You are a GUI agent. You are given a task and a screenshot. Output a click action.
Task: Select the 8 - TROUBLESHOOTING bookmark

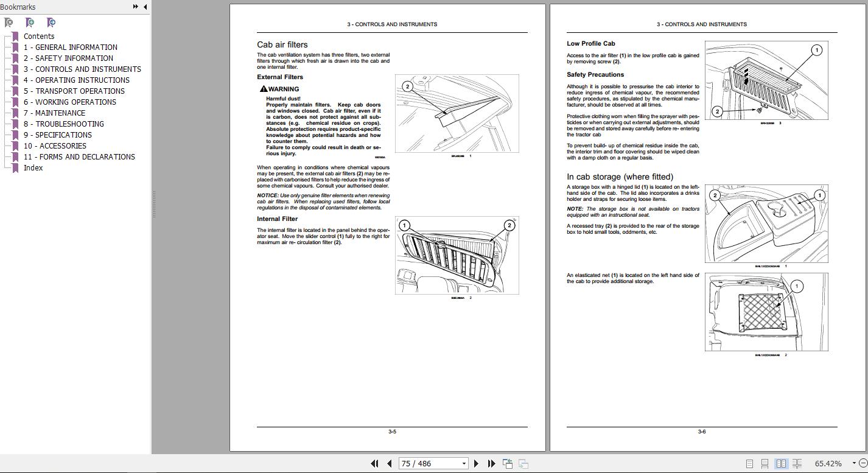coord(63,124)
